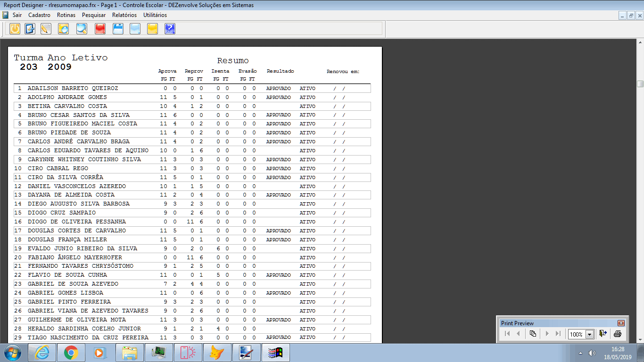Close the preview with the exit door icon
This screenshot has height=362, width=644.
pos(603,334)
